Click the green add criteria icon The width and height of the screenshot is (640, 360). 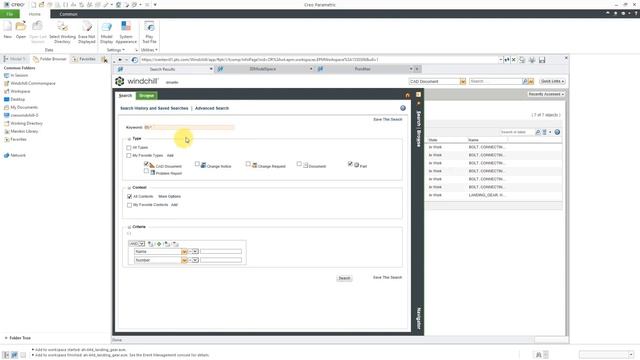click(159, 244)
